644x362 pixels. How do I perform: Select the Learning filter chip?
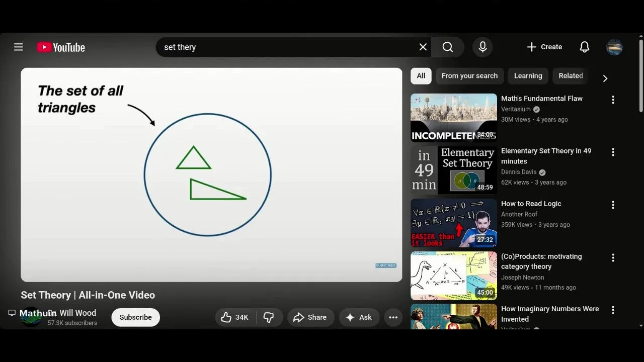(528, 76)
